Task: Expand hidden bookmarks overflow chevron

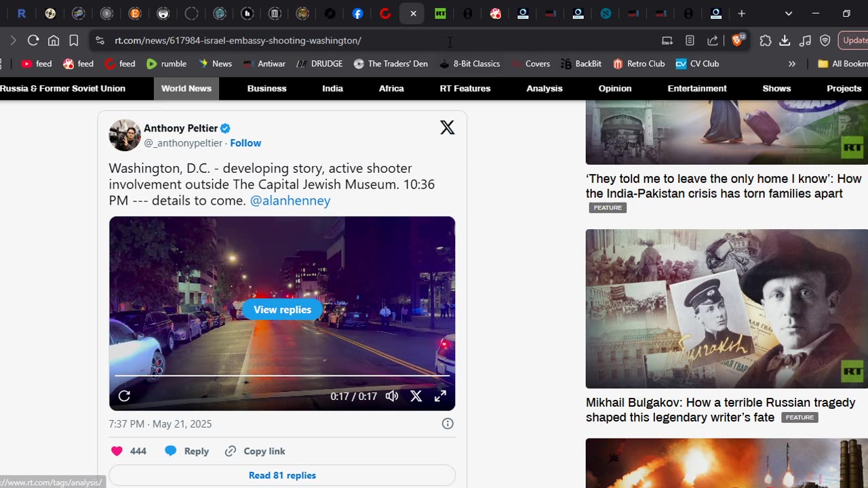Action: 791,64
